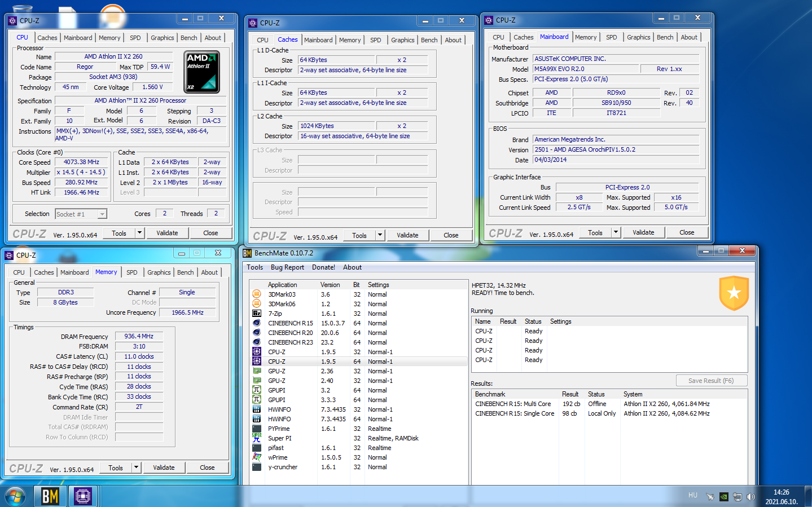This screenshot has height=507, width=812.
Task: Click the HU language indicator
Action: [x=693, y=495]
